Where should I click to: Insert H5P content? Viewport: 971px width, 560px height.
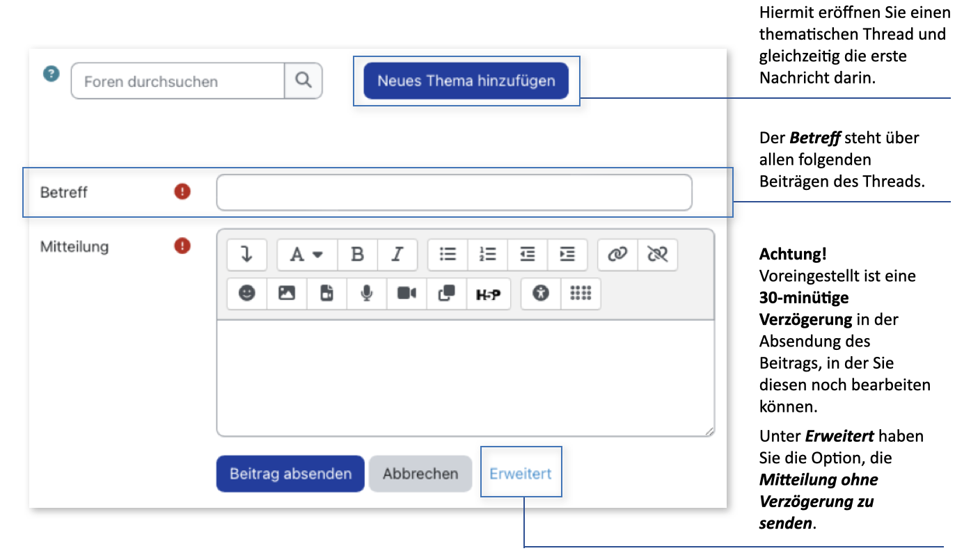tap(488, 294)
